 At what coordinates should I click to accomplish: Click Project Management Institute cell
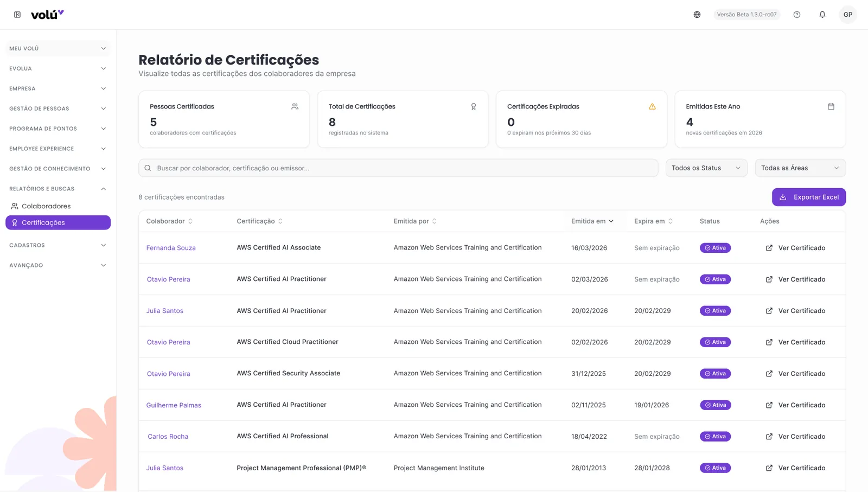439,468
